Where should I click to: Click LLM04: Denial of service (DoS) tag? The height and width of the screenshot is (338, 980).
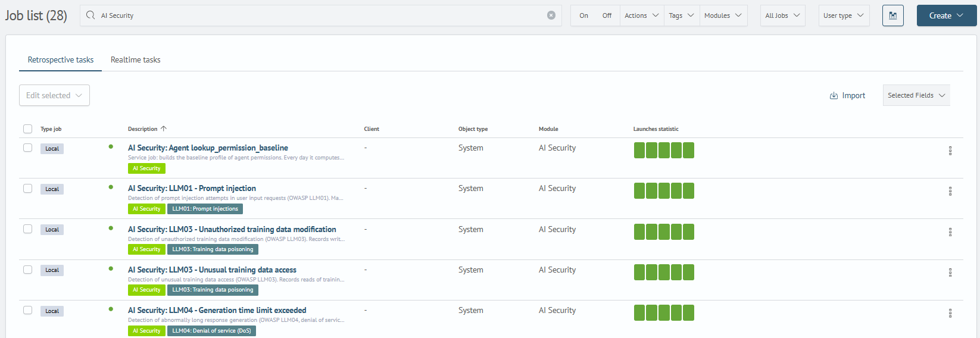point(211,331)
